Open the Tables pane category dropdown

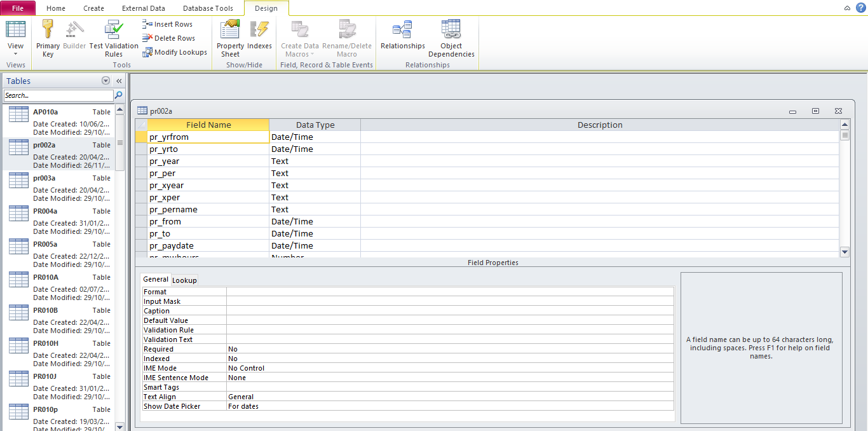[105, 81]
